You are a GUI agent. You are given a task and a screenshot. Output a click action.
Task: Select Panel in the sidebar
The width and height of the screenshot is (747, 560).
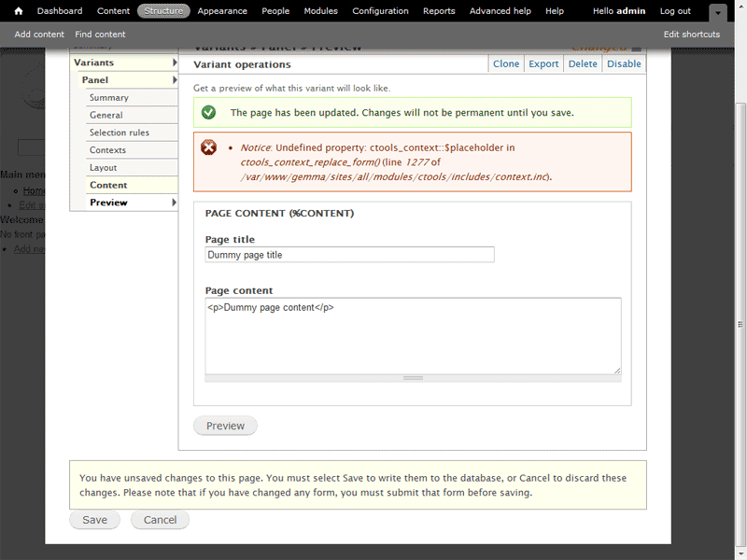95,80
